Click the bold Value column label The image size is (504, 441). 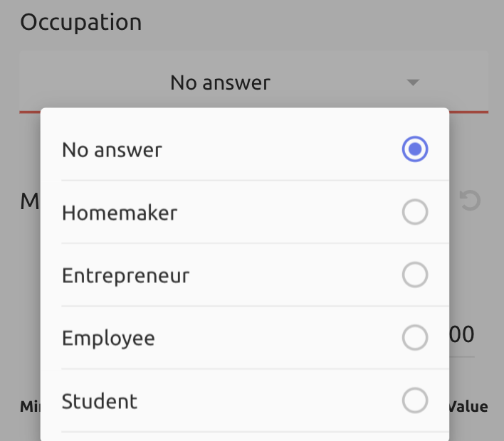(x=468, y=407)
